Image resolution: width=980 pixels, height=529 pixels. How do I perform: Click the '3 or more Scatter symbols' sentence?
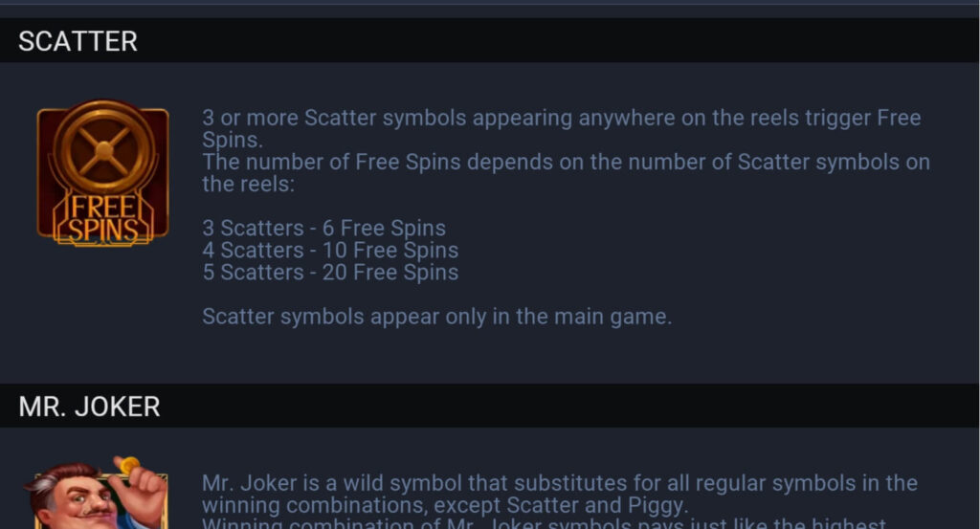(561, 128)
